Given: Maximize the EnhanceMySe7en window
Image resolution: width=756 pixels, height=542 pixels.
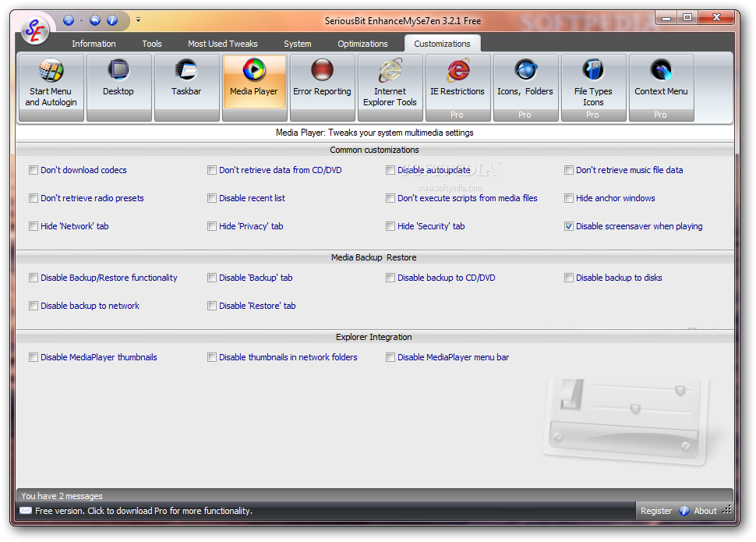Looking at the screenshot, I should pos(687,18).
